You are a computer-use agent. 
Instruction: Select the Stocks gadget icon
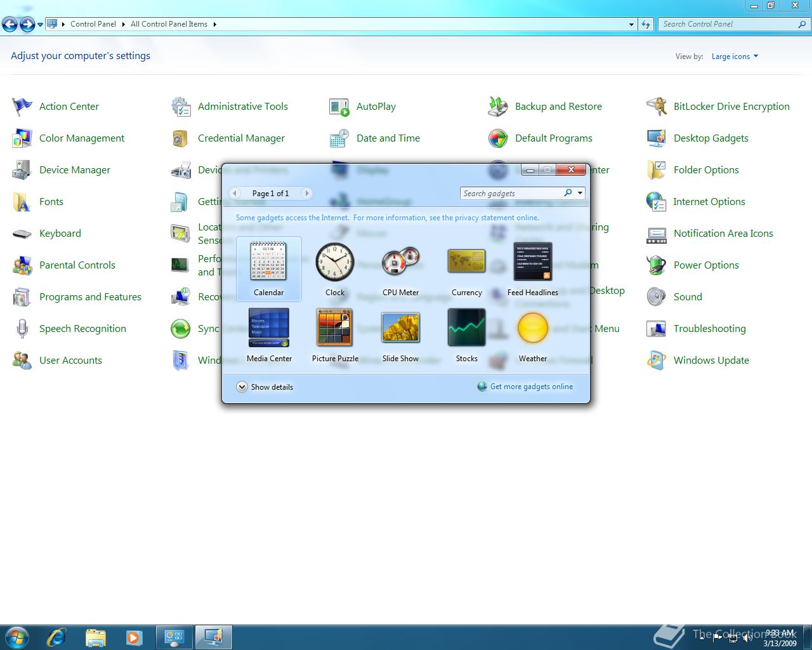point(466,328)
